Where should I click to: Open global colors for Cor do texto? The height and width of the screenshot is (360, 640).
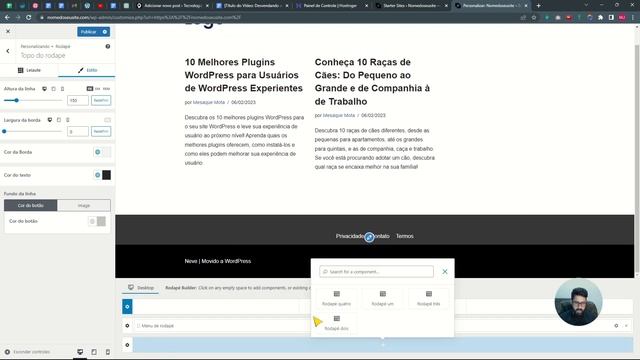pos(98,175)
